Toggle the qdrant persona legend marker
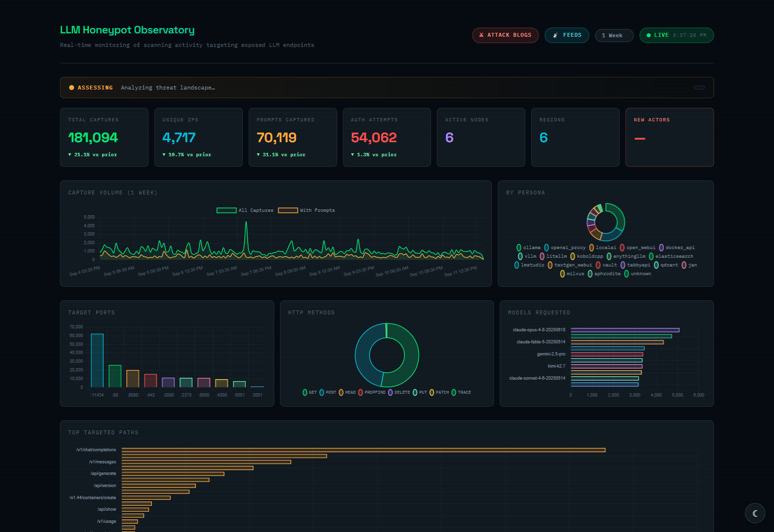Viewport: 774px width, 532px height. pyautogui.click(x=656, y=265)
